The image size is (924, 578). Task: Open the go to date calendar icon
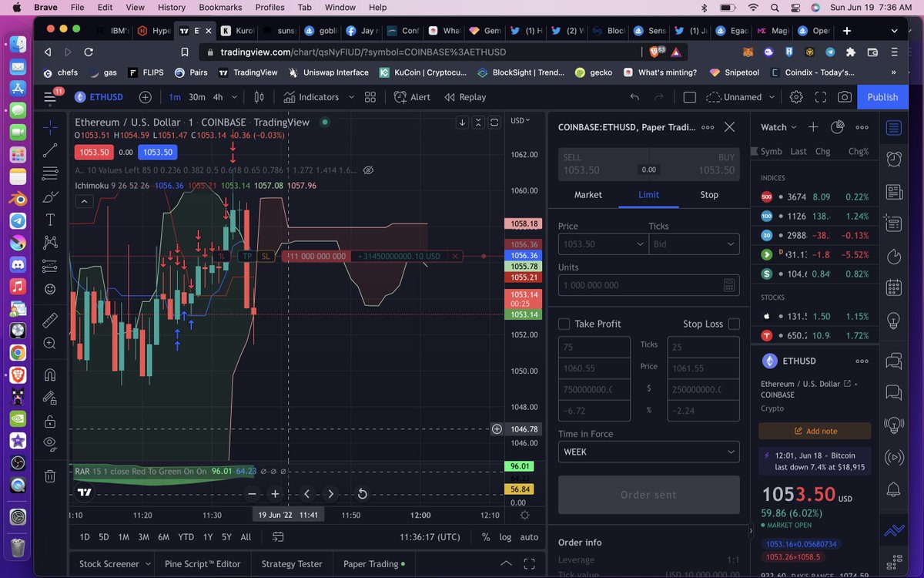click(278, 537)
